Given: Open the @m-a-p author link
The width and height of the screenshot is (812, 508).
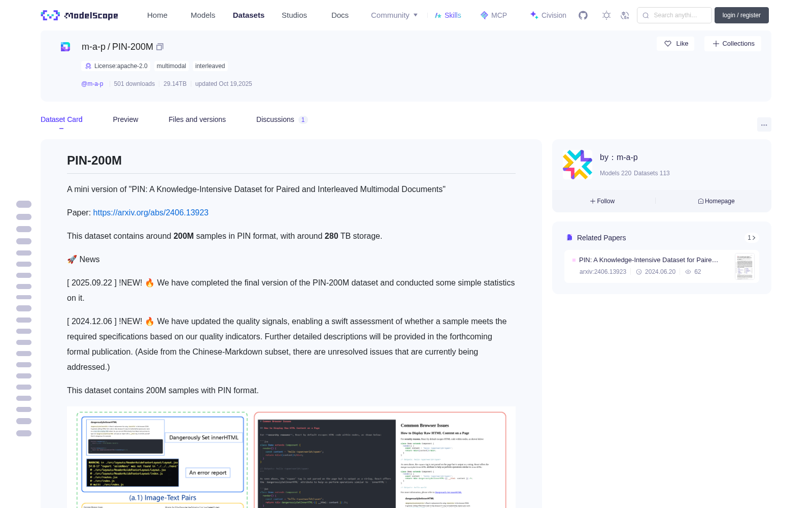Looking at the screenshot, I should 92,84.
